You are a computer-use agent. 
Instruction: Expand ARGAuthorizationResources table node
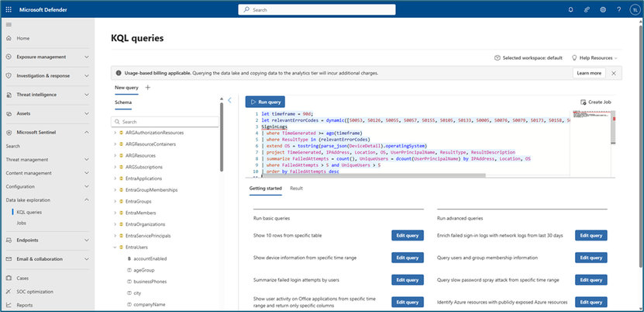pos(115,133)
